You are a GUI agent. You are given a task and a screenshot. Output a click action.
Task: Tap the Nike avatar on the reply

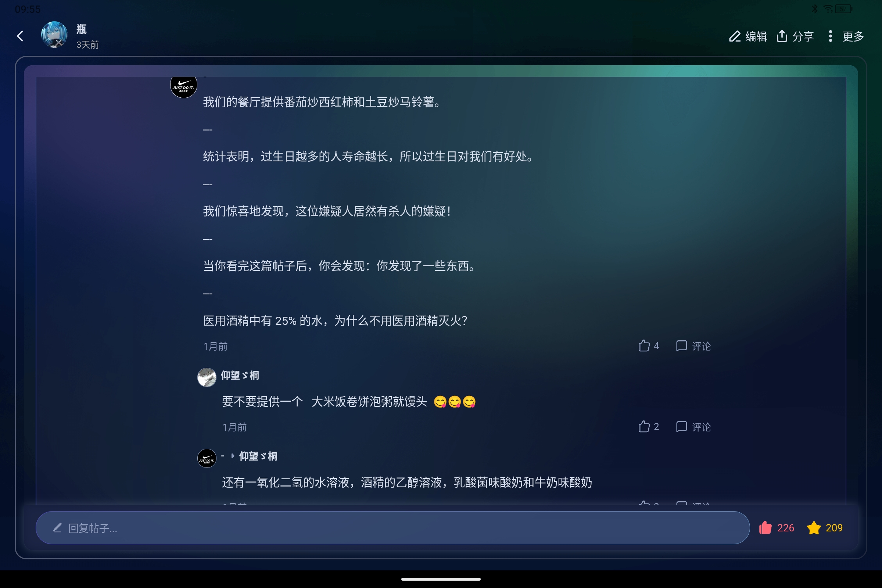pyautogui.click(x=207, y=458)
